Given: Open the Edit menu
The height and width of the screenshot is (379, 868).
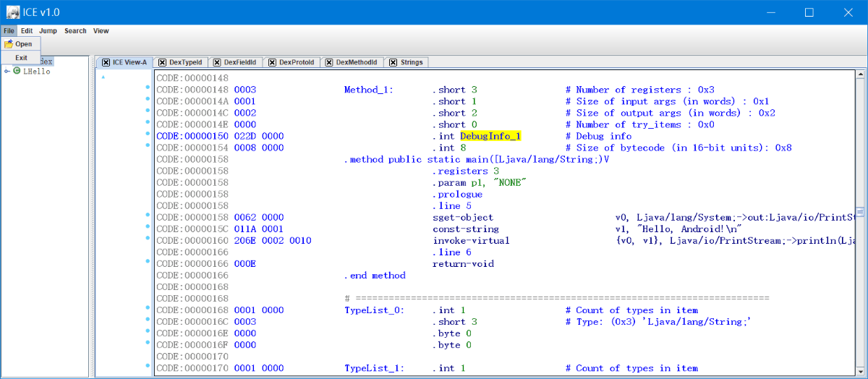Looking at the screenshot, I should pos(27,31).
